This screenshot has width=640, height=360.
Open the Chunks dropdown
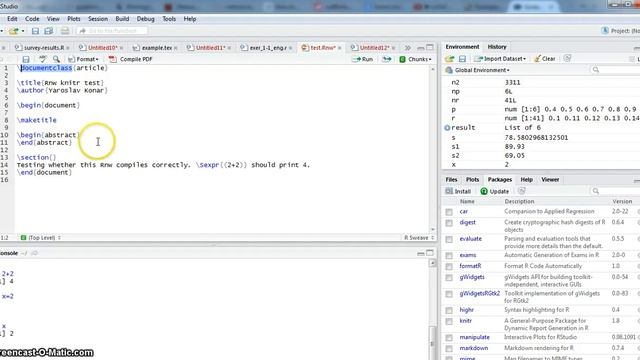[x=415, y=59]
